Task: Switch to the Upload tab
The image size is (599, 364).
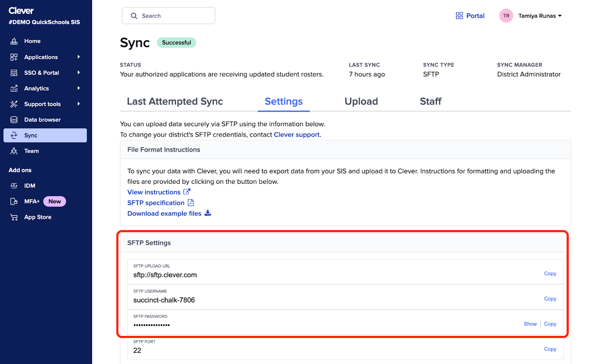Action: click(x=361, y=101)
